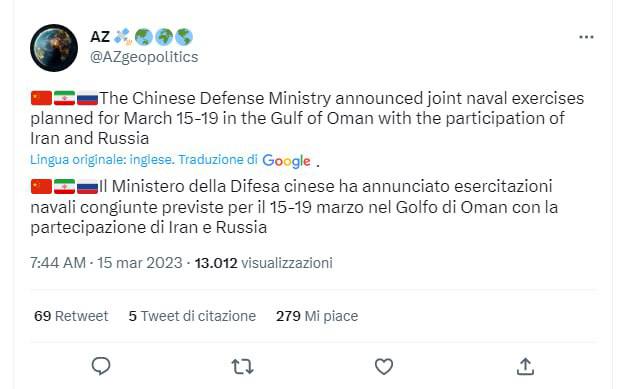Open the @AZgeopolitics handle link

point(144,57)
